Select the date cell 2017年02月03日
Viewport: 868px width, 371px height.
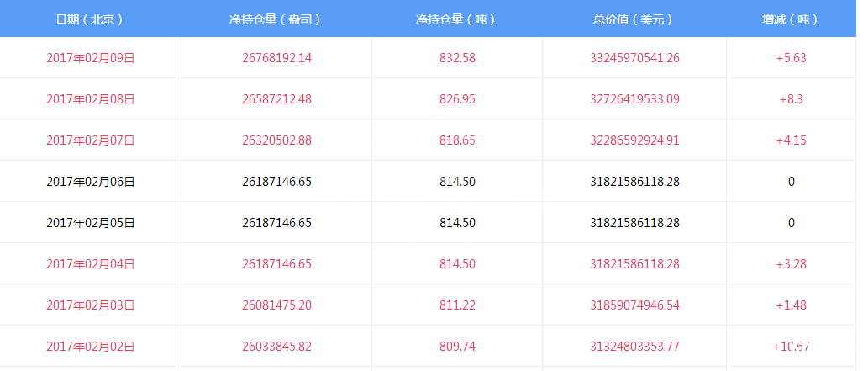(90, 305)
